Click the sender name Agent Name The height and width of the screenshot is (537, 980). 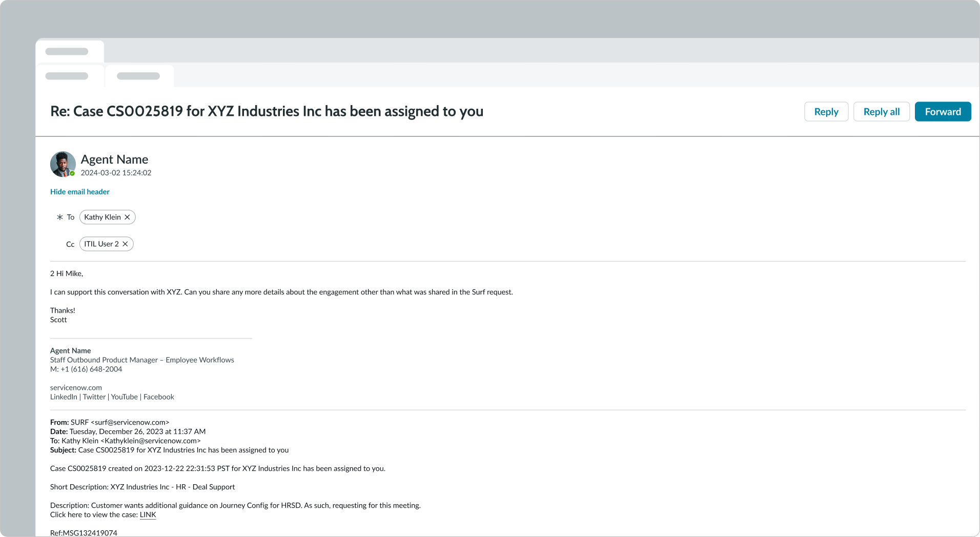[x=114, y=159]
